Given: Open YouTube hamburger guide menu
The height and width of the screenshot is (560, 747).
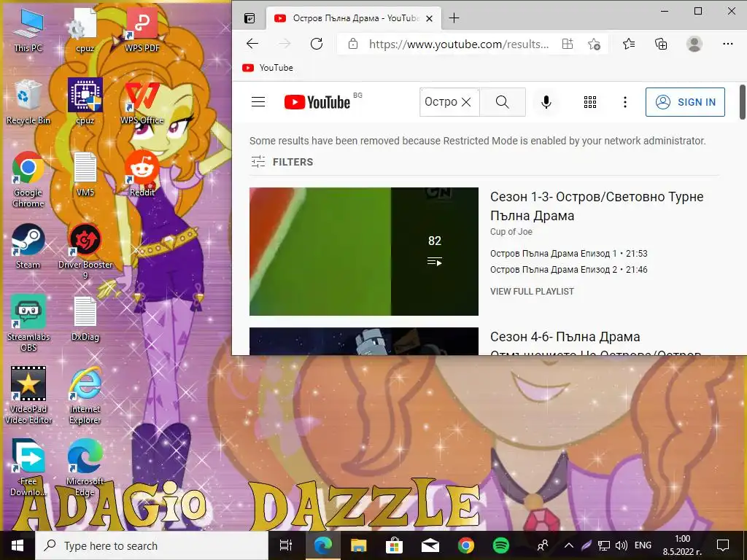Looking at the screenshot, I should (x=258, y=102).
